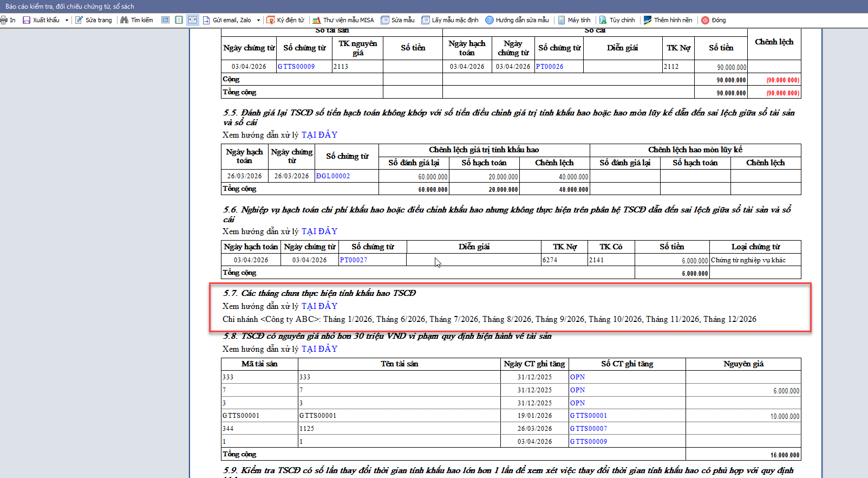The image size is (868, 478).
Task: Open Tùy chỉnh customization
Action: (x=617, y=20)
